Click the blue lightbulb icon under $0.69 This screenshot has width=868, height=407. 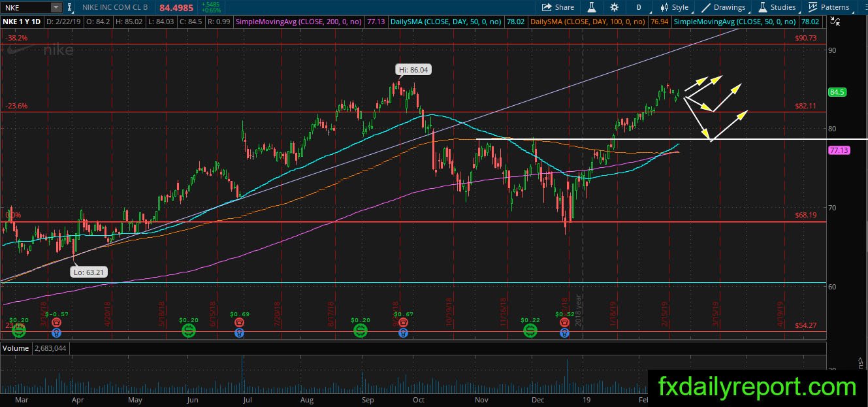pos(239,332)
